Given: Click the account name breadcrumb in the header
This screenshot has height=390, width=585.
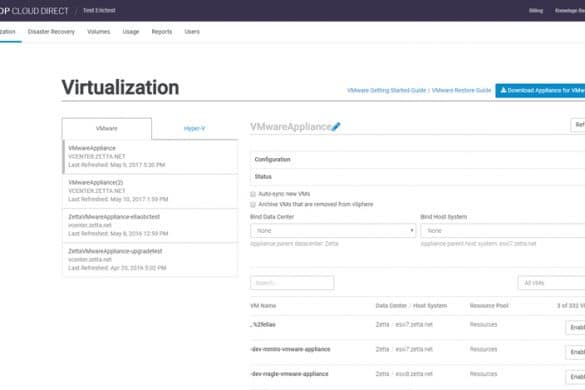Looking at the screenshot, I should [x=99, y=10].
